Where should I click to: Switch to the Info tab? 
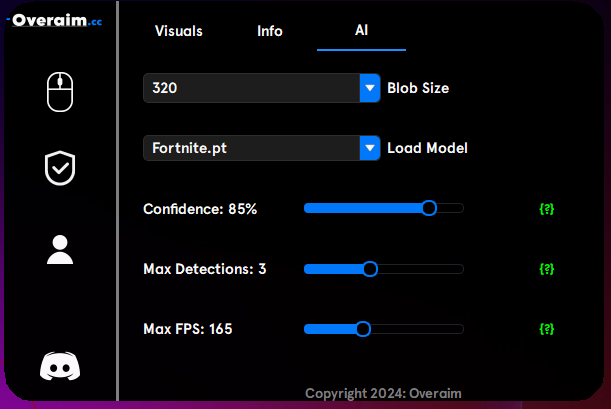tap(270, 31)
